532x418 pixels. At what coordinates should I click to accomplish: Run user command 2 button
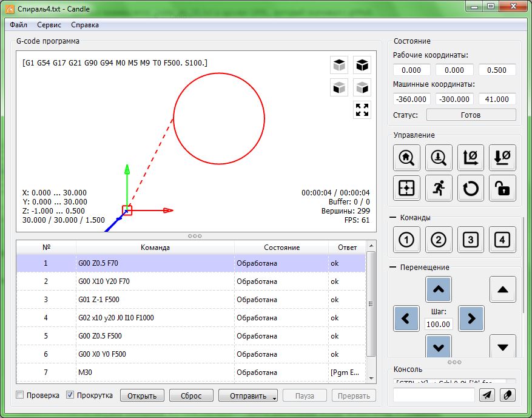tap(439, 240)
